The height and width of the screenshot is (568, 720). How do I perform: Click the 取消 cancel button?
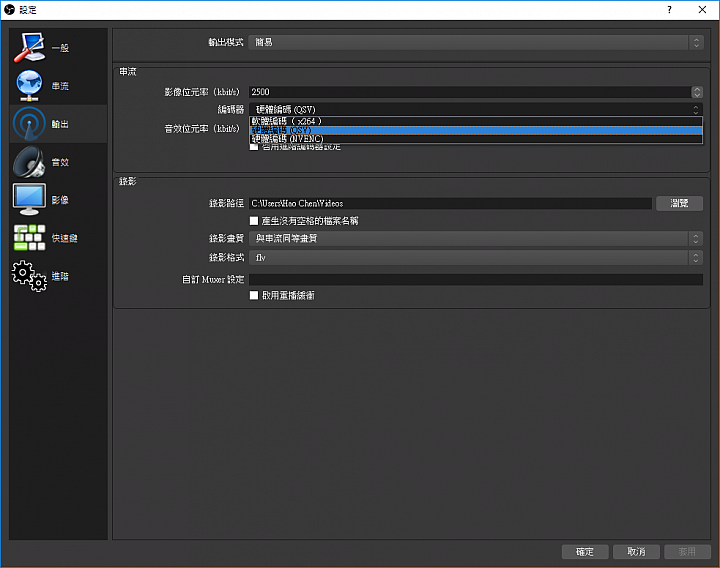(636, 551)
